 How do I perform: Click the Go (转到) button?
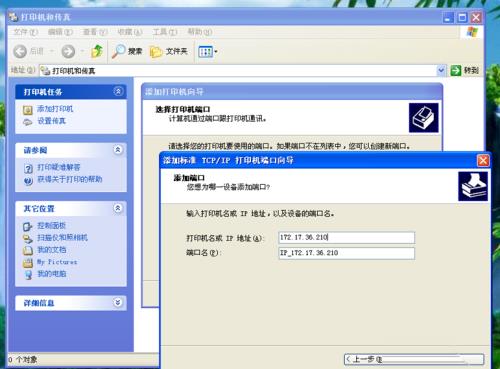465,70
